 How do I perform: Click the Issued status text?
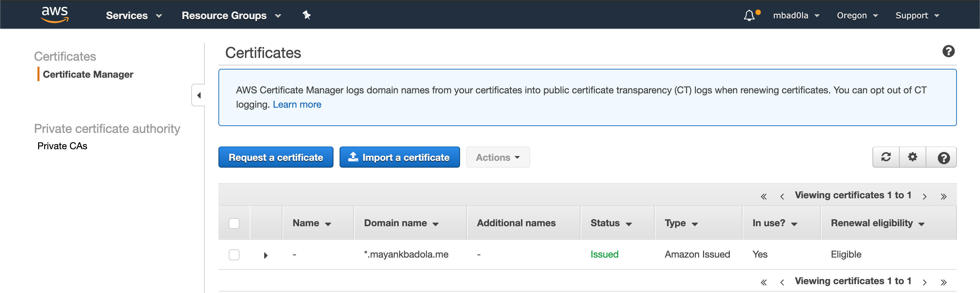(604, 254)
